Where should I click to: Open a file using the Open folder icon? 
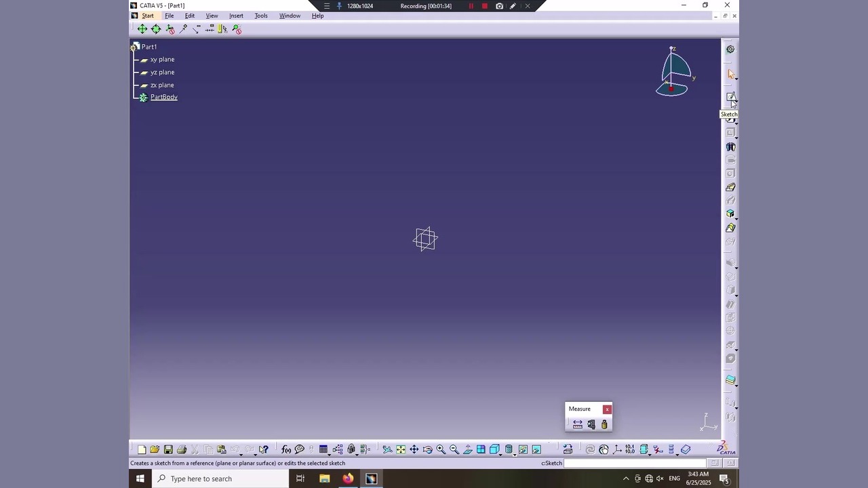(155, 449)
